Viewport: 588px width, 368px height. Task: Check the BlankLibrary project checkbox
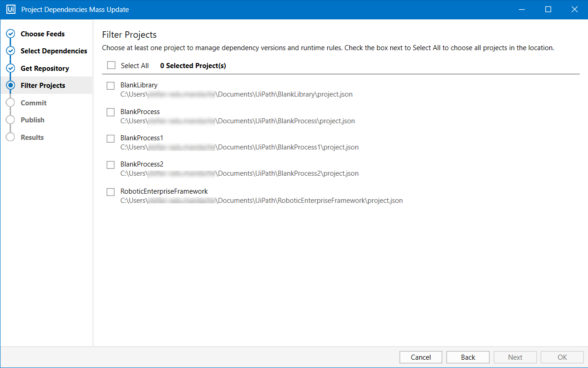click(110, 86)
